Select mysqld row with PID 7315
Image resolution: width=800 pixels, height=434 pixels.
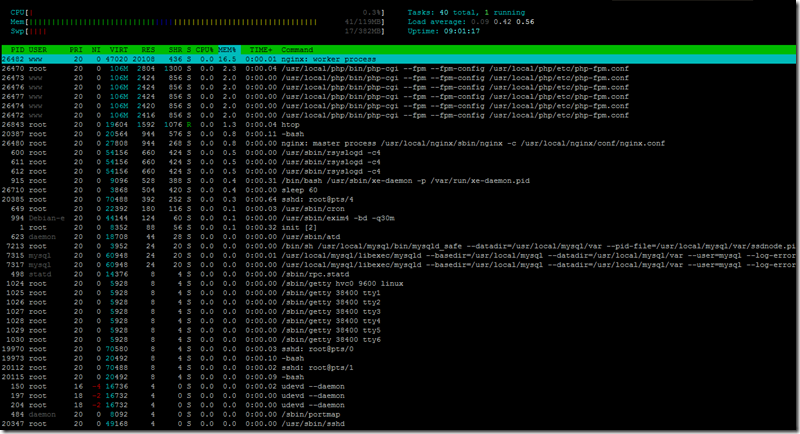398,256
